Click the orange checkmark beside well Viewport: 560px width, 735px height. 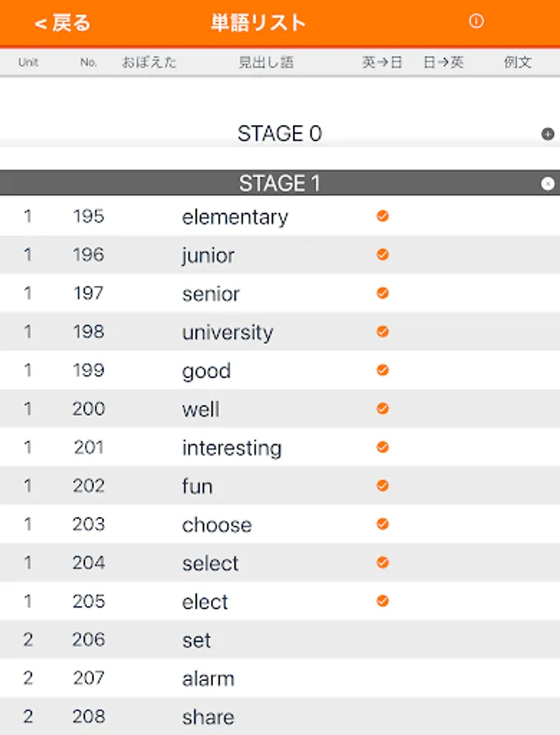382,408
